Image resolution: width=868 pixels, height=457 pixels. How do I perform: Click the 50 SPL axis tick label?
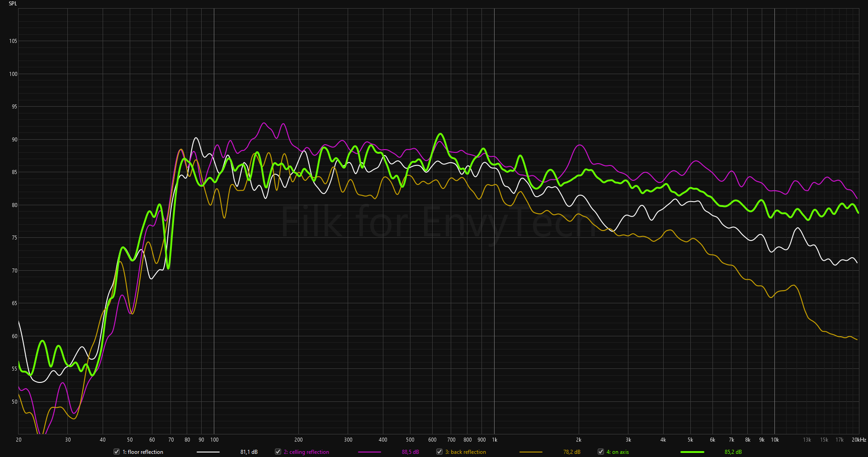tap(14, 402)
